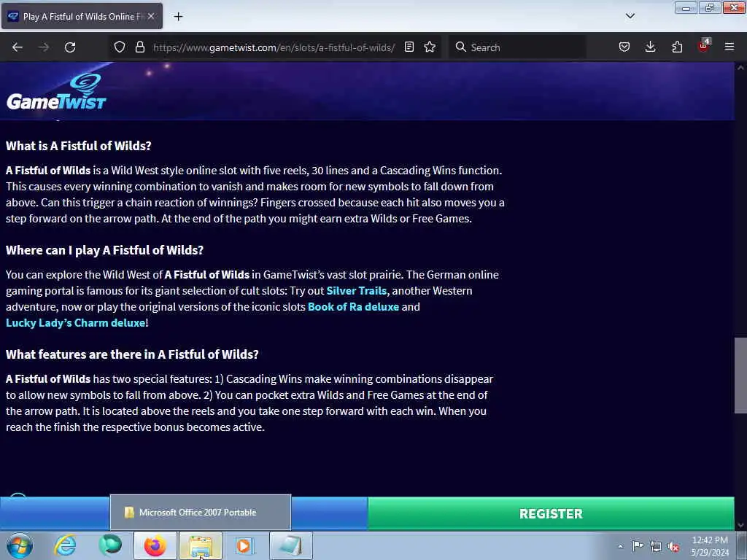Toggle reader view icon in address bar
Viewport: 747px width, 560px height.
(x=409, y=47)
